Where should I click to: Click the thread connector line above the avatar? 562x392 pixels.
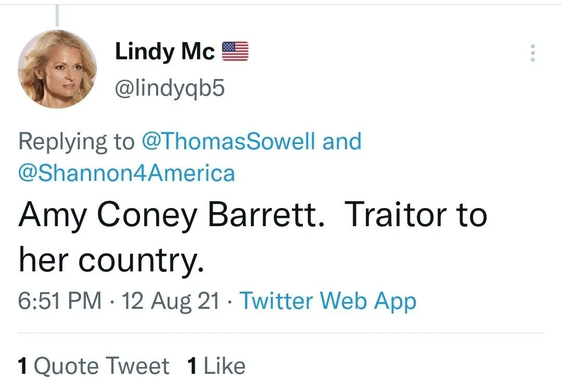coord(56,16)
